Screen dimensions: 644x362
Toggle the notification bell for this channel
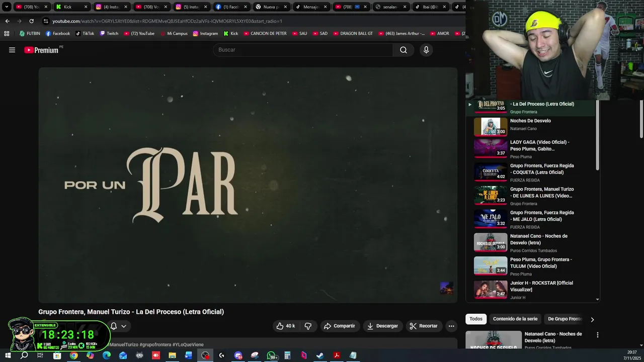pyautogui.click(x=114, y=326)
